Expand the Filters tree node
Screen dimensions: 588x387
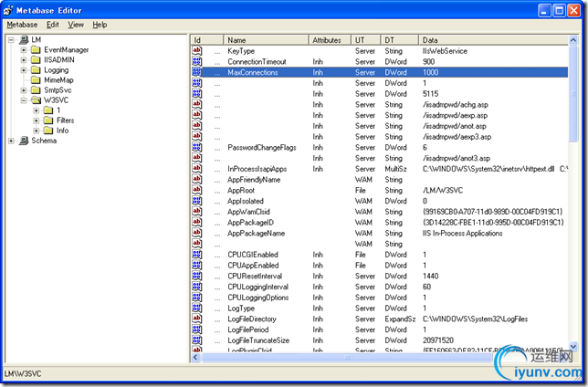click(x=36, y=120)
